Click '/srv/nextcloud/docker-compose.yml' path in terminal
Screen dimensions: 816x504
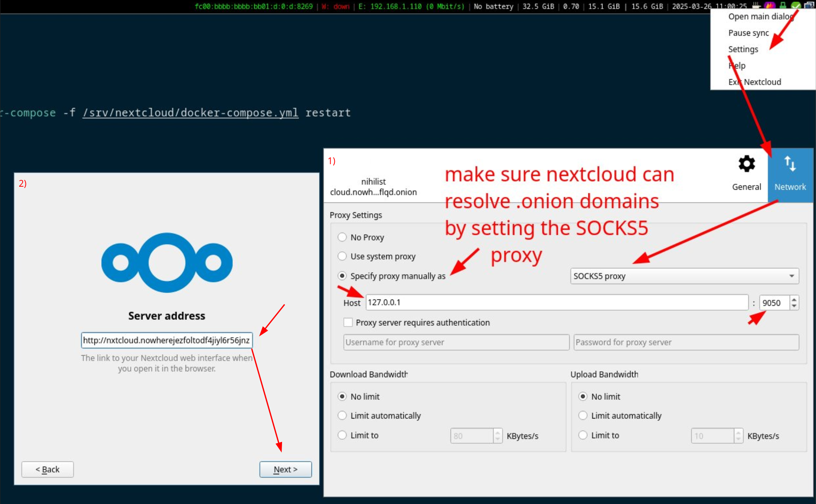coord(190,113)
